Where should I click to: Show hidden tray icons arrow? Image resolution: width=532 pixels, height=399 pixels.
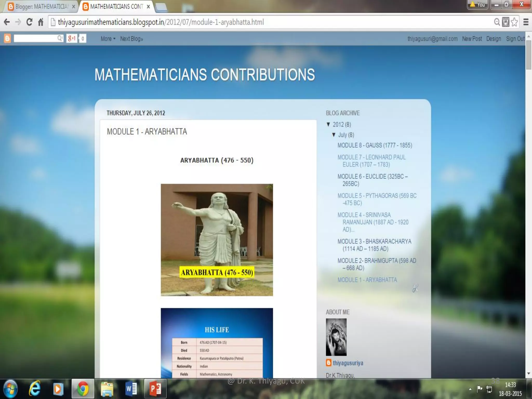470,389
